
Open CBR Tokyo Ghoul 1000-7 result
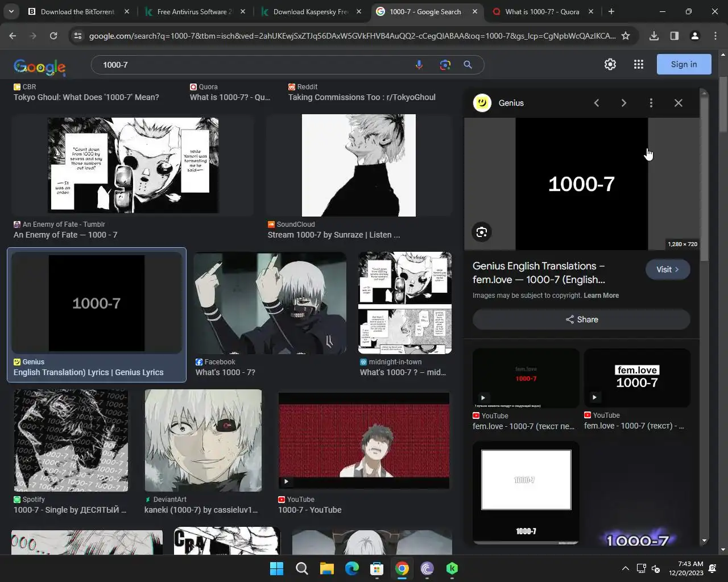click(86, 97)
